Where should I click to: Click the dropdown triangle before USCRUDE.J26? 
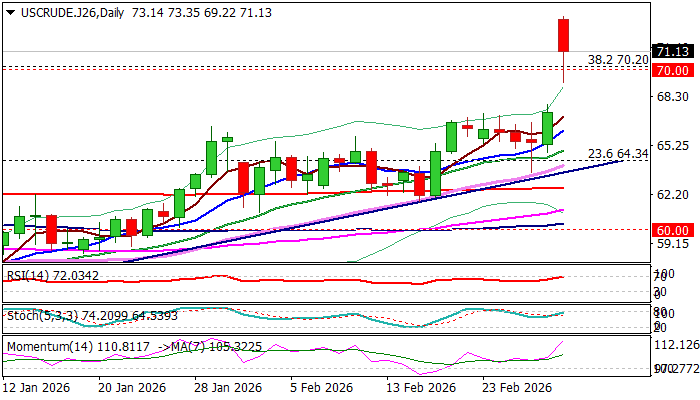[8, 9]
